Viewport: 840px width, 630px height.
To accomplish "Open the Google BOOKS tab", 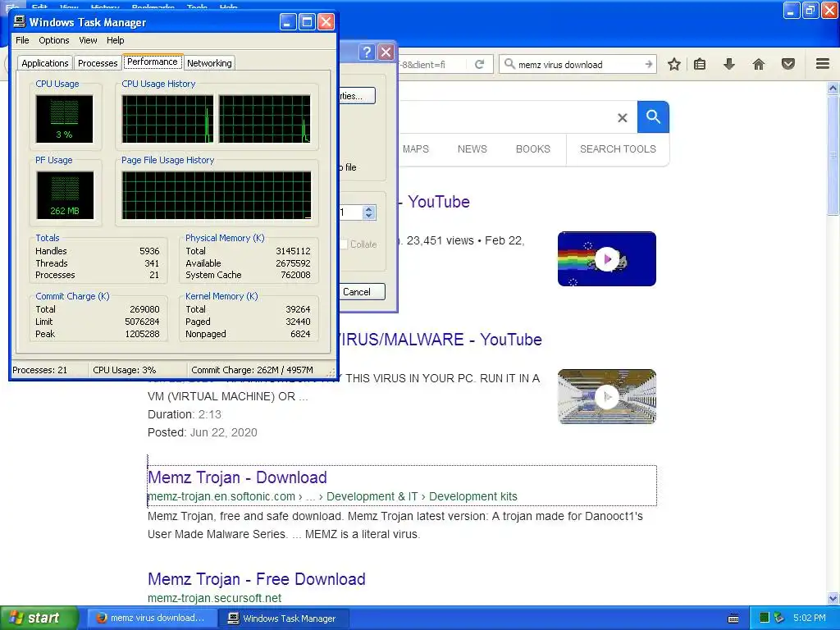I will pos(533,149).
